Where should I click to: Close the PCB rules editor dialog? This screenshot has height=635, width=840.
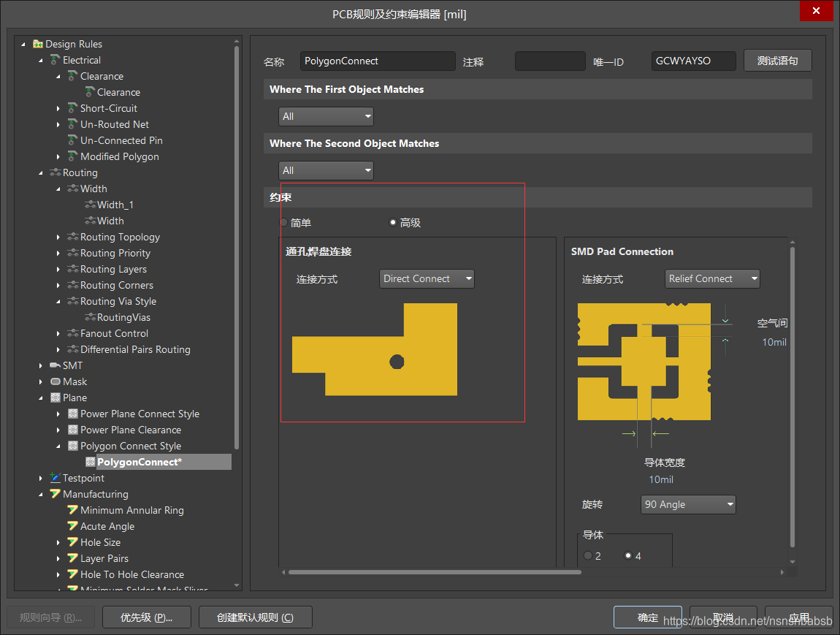click(816, 11)
